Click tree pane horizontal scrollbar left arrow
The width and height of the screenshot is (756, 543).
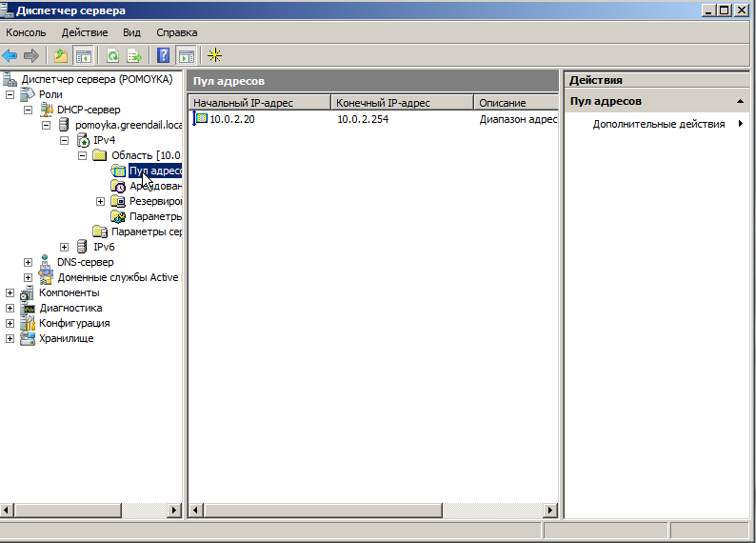coord(7,511)
